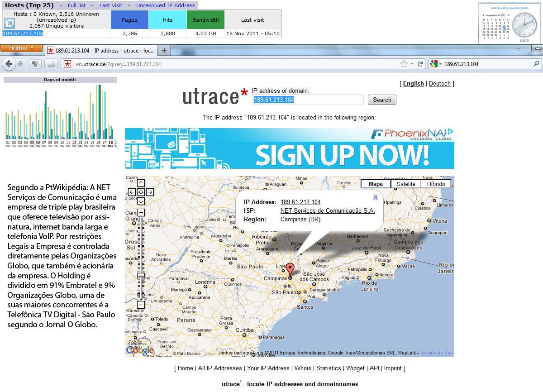Click the Whois link in footer menu
Image resolution: width=543 pixels, height=392 pixels.
[x=303, y=368]
